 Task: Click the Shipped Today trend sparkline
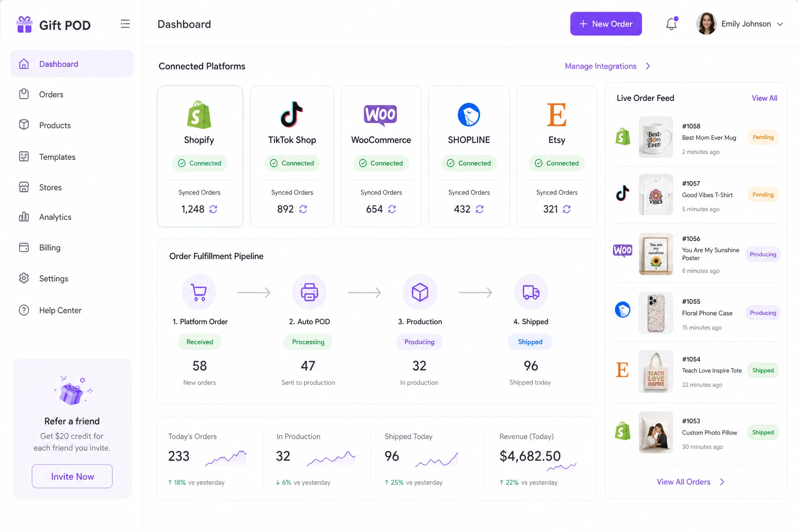click(436, 459)
